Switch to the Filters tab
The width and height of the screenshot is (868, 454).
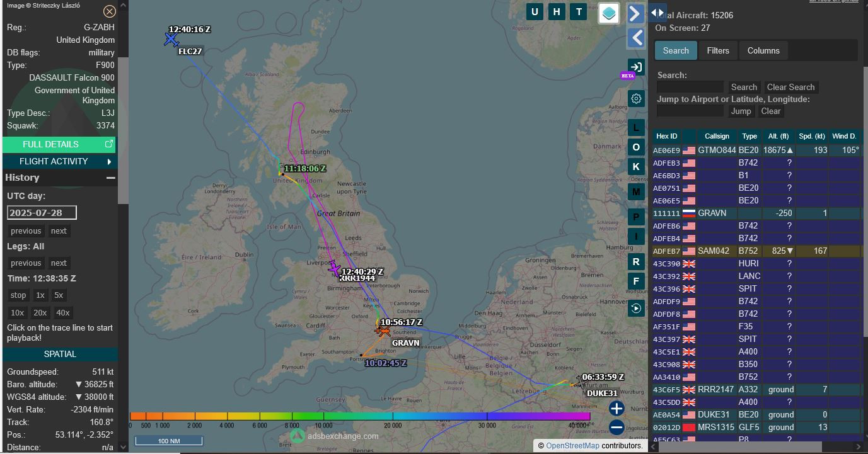717,50
